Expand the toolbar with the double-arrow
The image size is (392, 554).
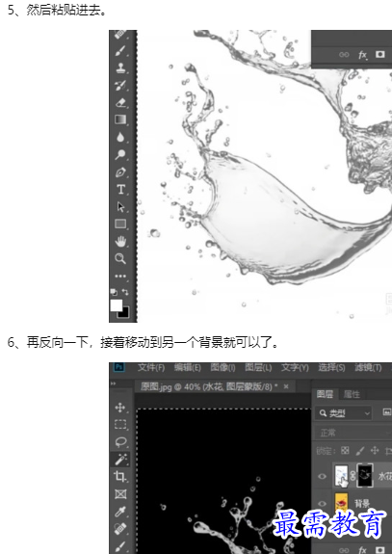click(x=114, y=383)
